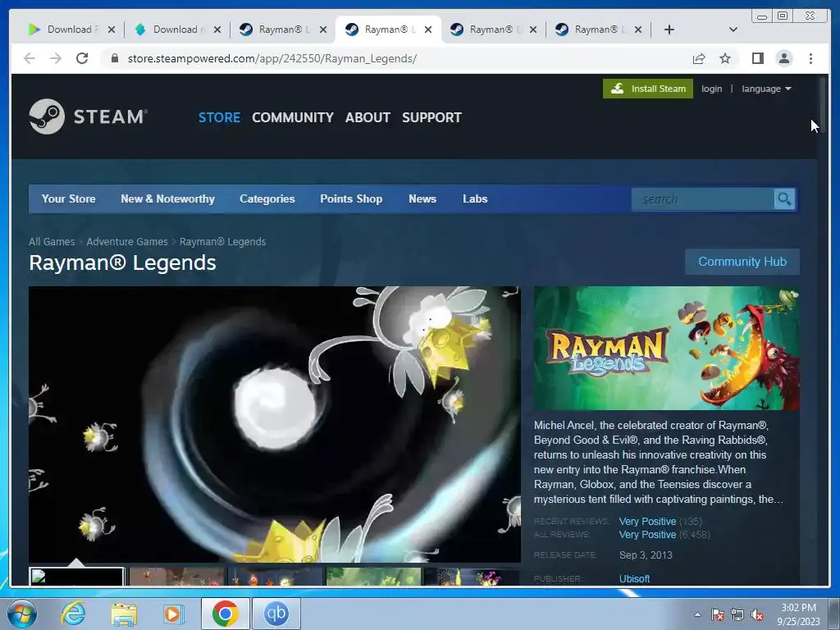Close the active Rayman tab

(428, 30)
